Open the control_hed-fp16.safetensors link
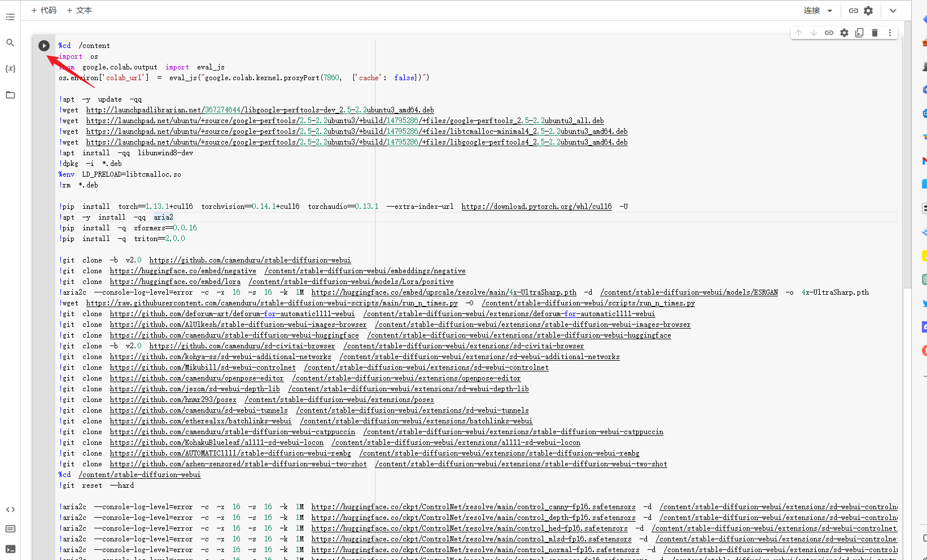The width and height of the screenshot is (927, 560). point(469,528)
